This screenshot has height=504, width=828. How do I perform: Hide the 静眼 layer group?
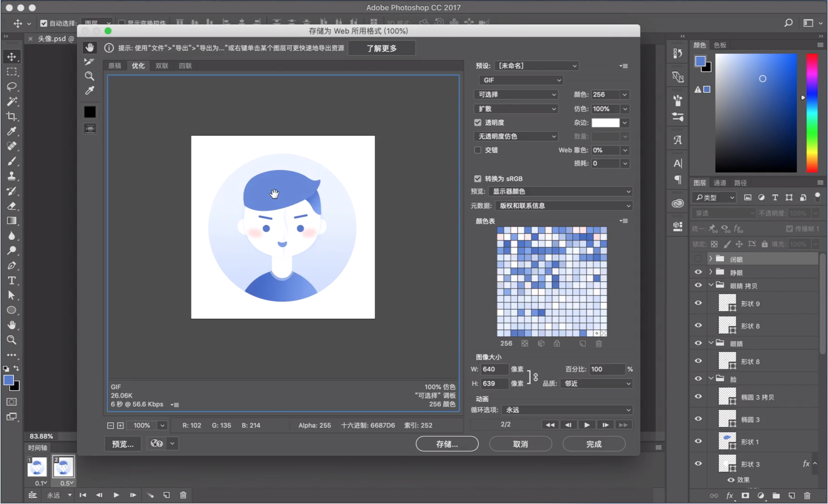(x=698, y=272)
